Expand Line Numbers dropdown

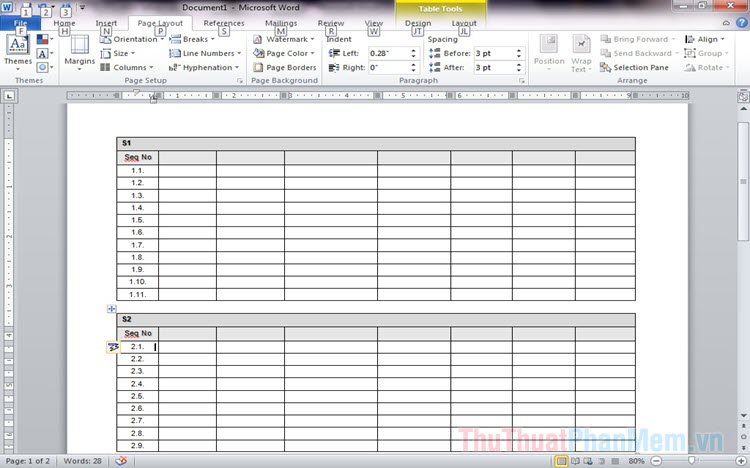[205, 54]
